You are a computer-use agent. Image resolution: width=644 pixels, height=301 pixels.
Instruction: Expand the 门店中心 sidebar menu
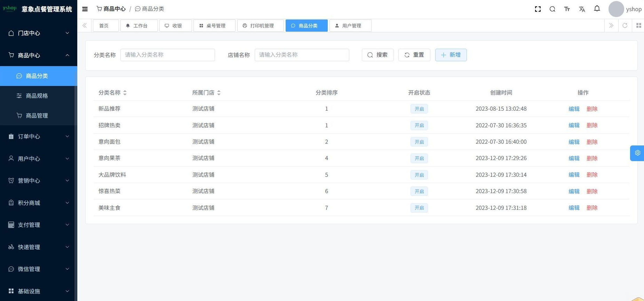click(x=39, y=33)
